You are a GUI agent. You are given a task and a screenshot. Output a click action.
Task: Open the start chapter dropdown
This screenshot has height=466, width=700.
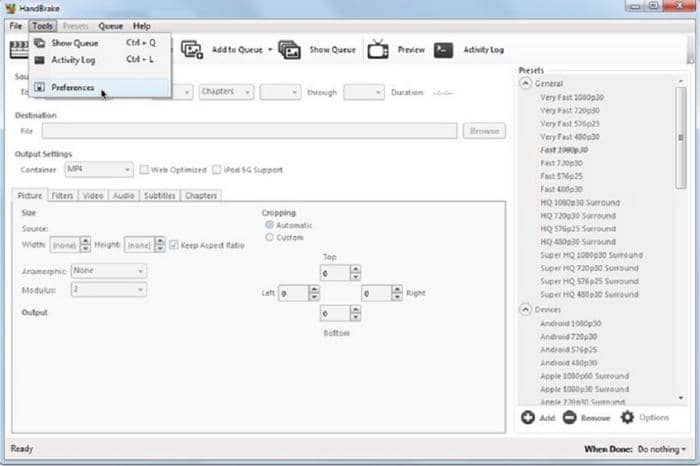pos(280,92)
